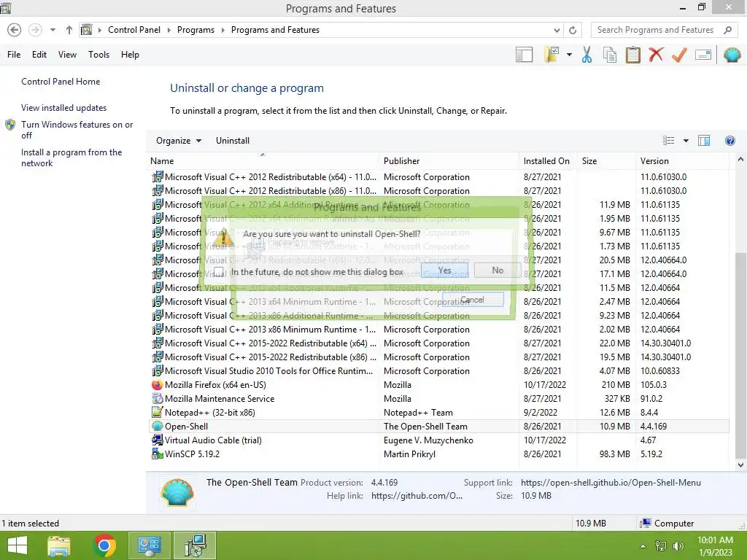The image size is (747, 560).
Task: Open Install a program from the network
Action: pos(71,157)
